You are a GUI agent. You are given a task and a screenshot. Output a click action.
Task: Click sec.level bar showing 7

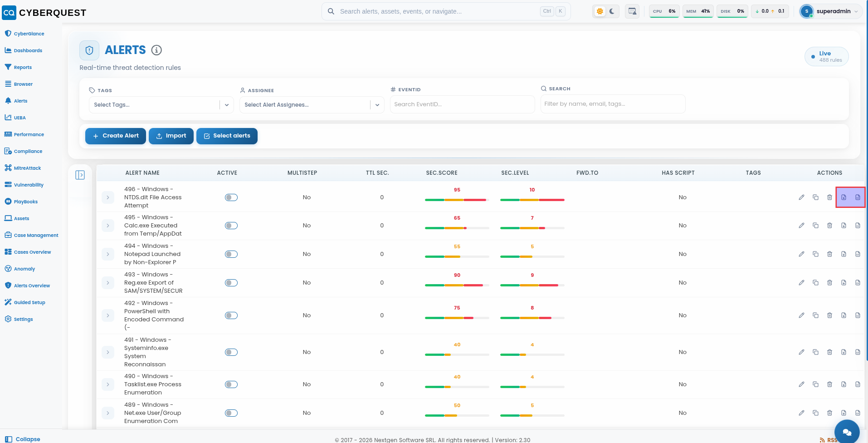tap(532, 228)
